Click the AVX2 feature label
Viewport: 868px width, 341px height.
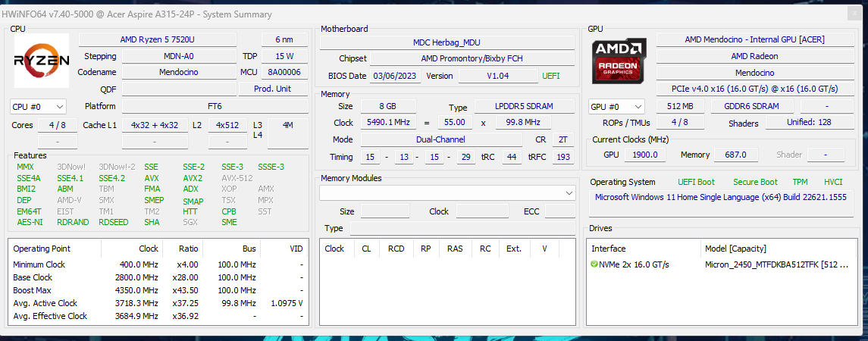(193, 178)
